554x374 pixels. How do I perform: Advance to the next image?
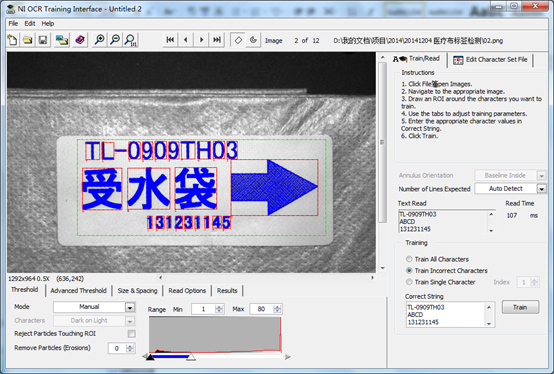(201, 40)
